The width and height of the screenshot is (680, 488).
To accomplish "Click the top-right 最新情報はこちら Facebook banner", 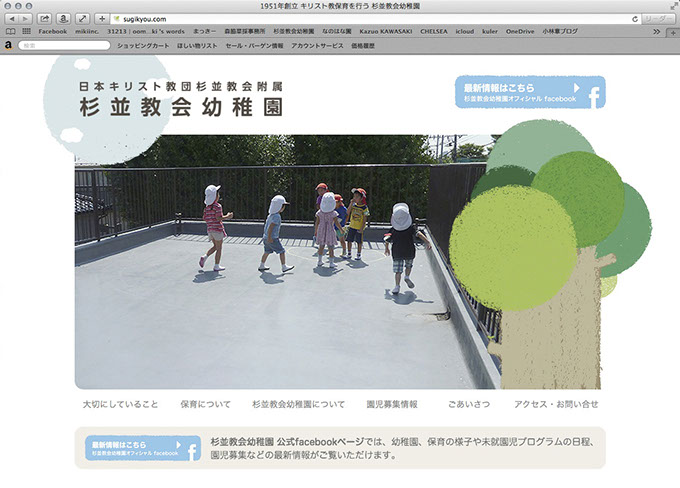I will (x=529, y=92).
